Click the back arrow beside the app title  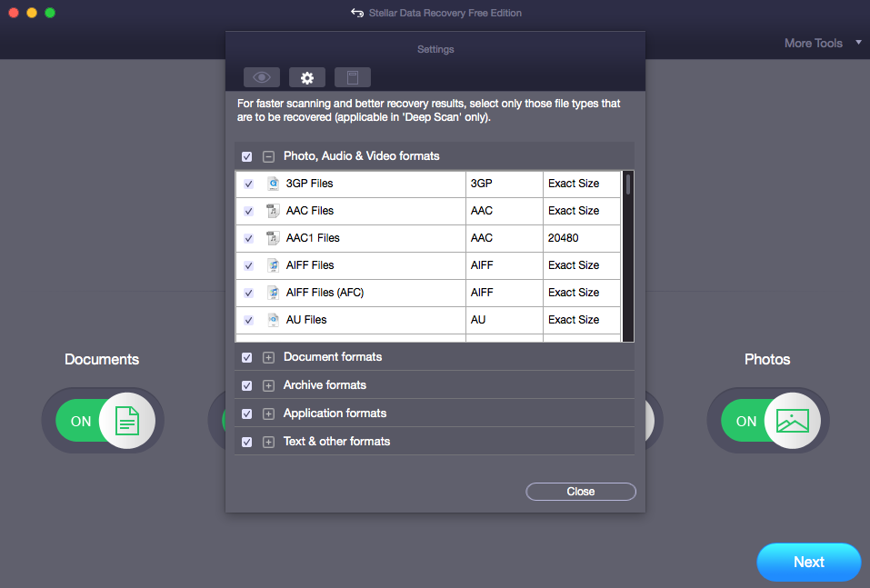pyautogui.click(x=356, y=13)
